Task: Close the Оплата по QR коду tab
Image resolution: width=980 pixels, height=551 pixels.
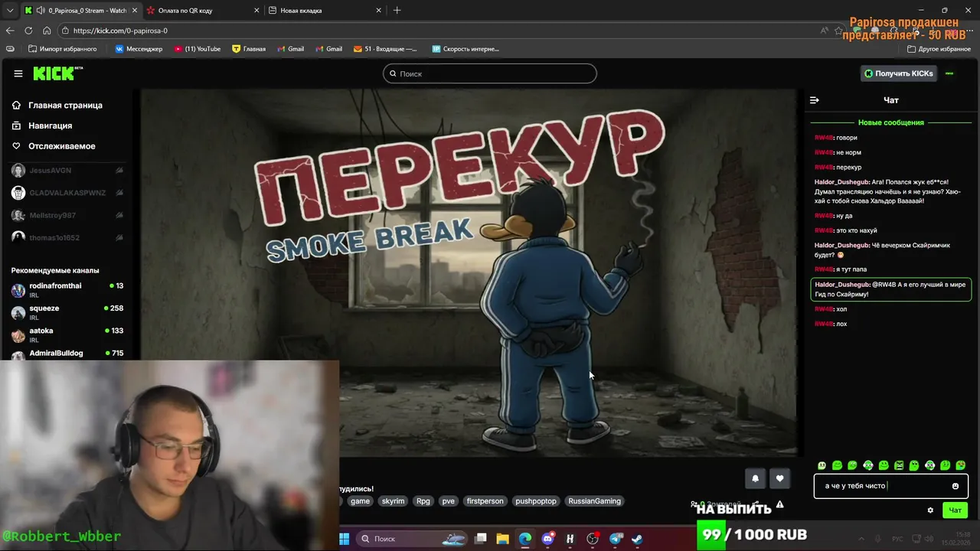Action: [256, 11]
